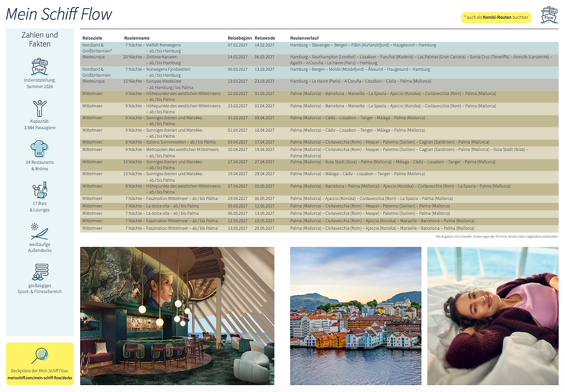
Task: Click the Kombi-Routen buchbar badge
Action: coord(496,17)
